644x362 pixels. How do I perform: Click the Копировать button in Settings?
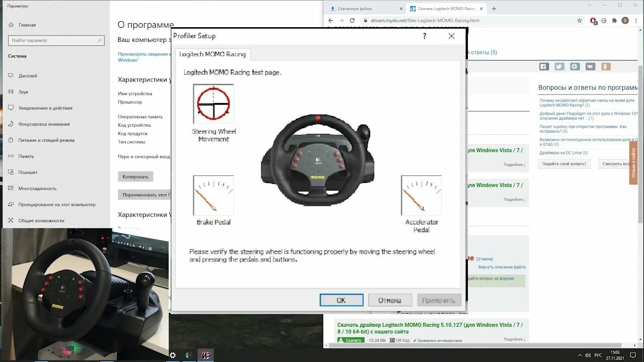135,176
